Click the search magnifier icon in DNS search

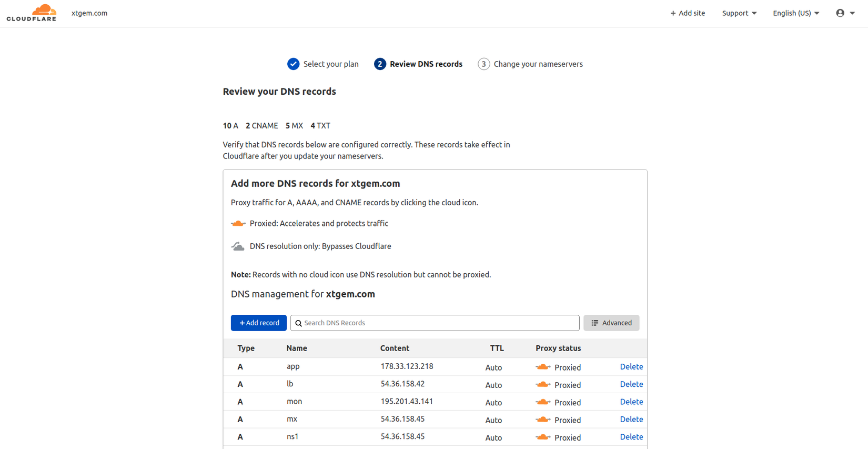pyautogui.click(x=299, y=323)
